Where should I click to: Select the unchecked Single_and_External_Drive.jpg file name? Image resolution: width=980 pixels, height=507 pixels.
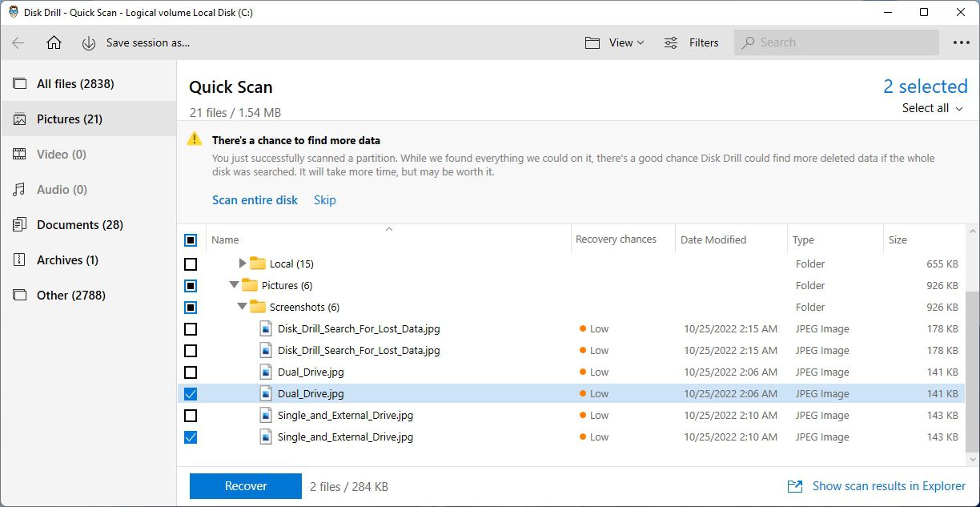pos(345,415)
